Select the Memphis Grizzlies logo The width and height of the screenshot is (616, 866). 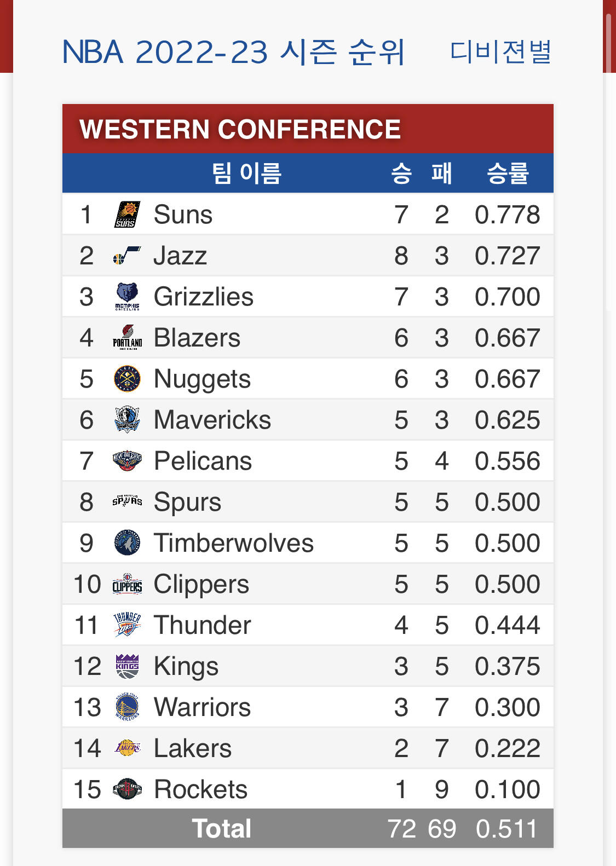(127, 297)
